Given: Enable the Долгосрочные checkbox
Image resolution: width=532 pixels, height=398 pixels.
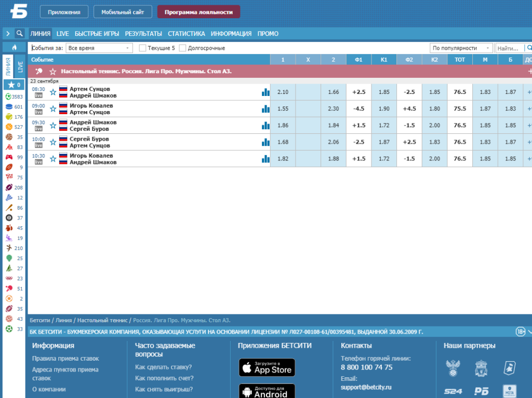Looking at the screenshot, I should (x=182, y=48).
